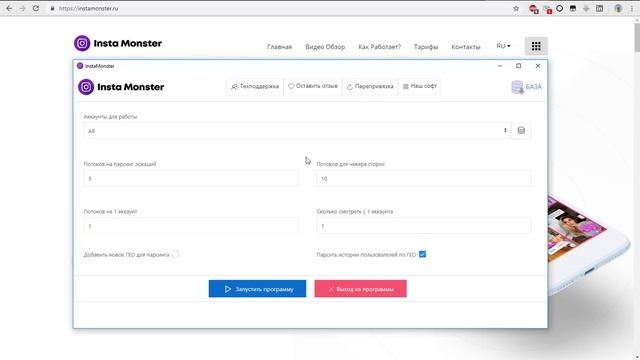Open the БАЗА database icon

click(x=527, y=87)
